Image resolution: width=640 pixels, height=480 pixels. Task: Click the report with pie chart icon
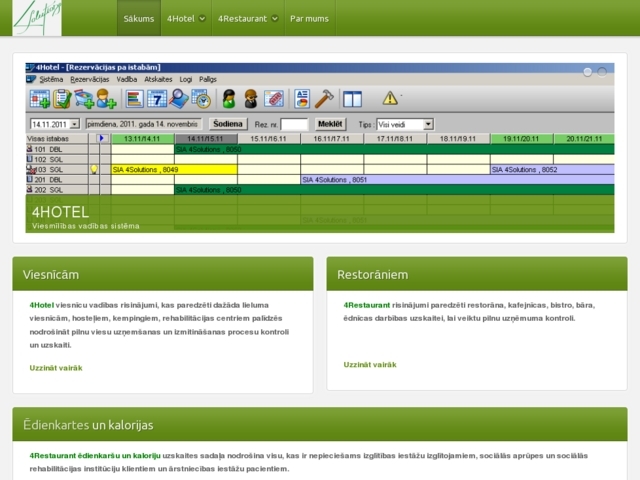302,99
